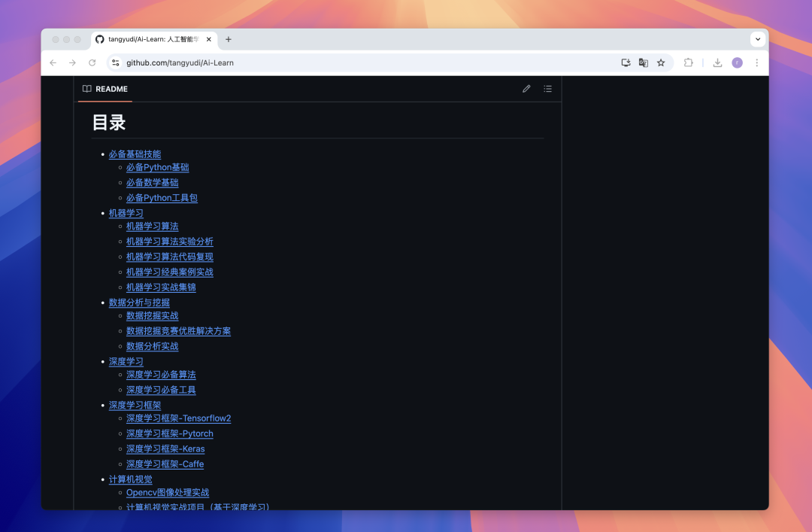Viewport: 812px width, 532px height.
Task: Open the Opencv图像处理实战 link
Action: pos(168,493)
